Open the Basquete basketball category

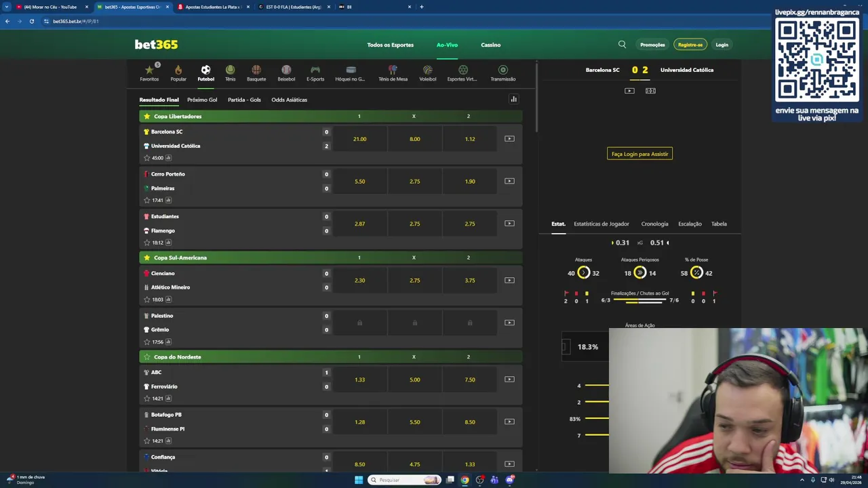[x=256, y=73]
